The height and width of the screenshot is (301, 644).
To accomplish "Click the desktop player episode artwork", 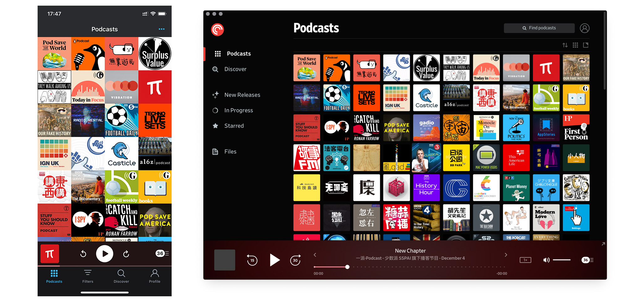I will tap(225, 260).
